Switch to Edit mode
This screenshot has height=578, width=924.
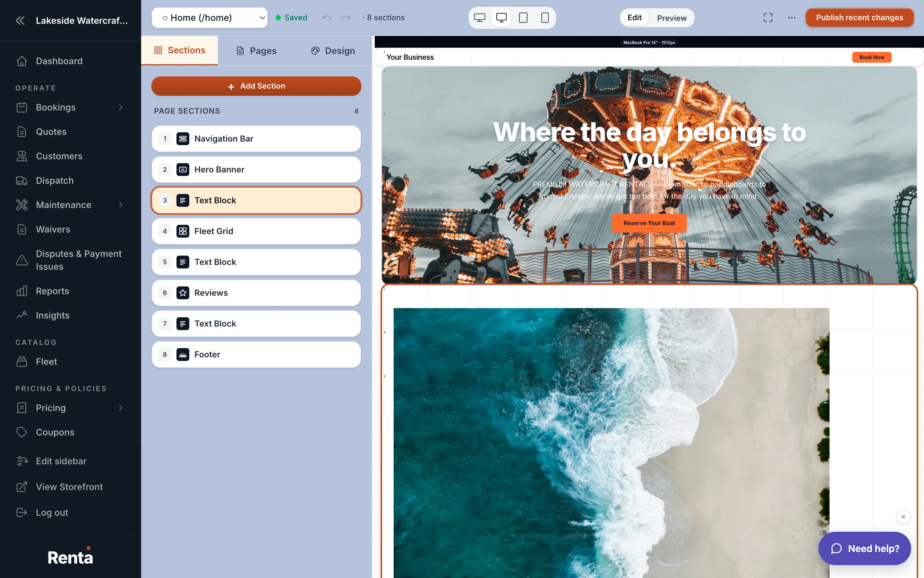coord(634,18)
